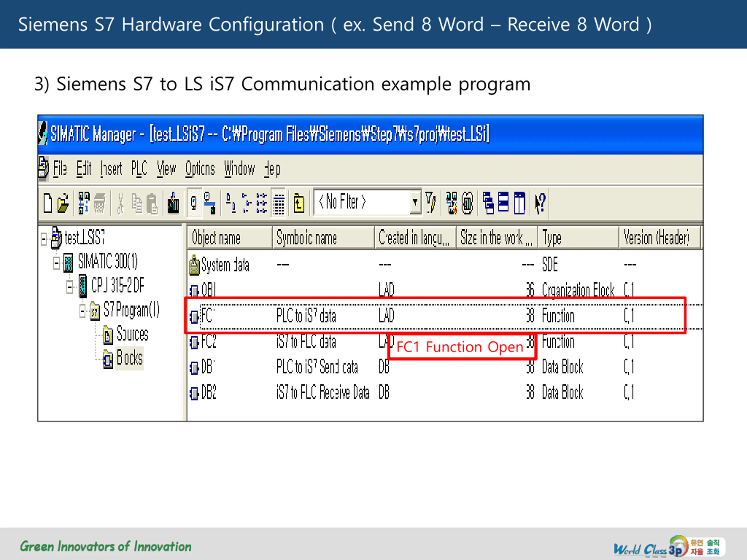Click the Open Project folder icon

63,203
